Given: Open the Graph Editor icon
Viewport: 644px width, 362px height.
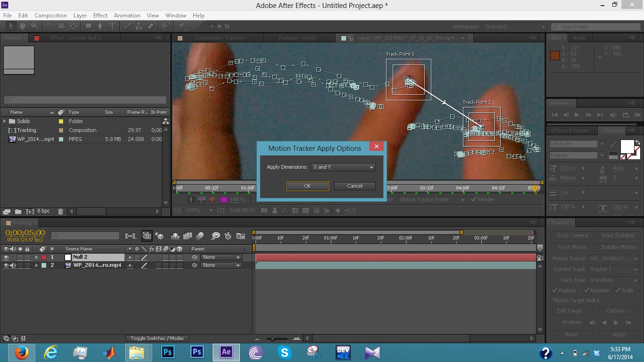Looking at the screenshot, I should 240,236.
